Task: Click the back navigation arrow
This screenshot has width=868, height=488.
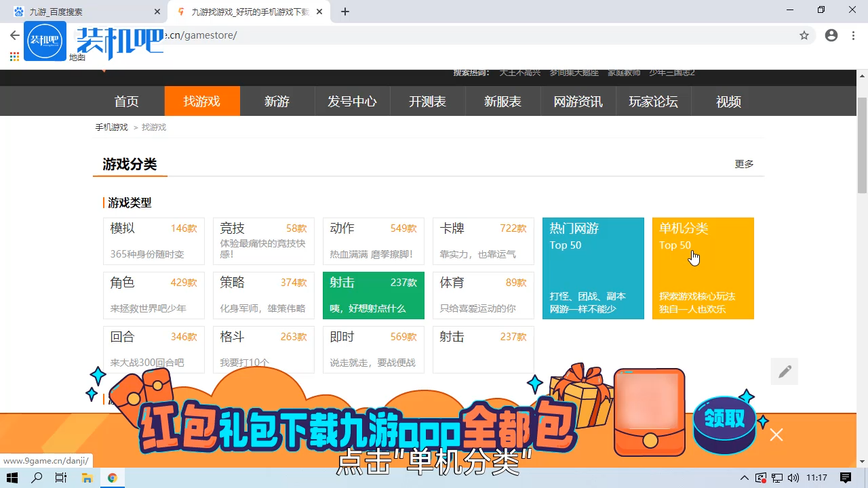Action: point(14,35)
